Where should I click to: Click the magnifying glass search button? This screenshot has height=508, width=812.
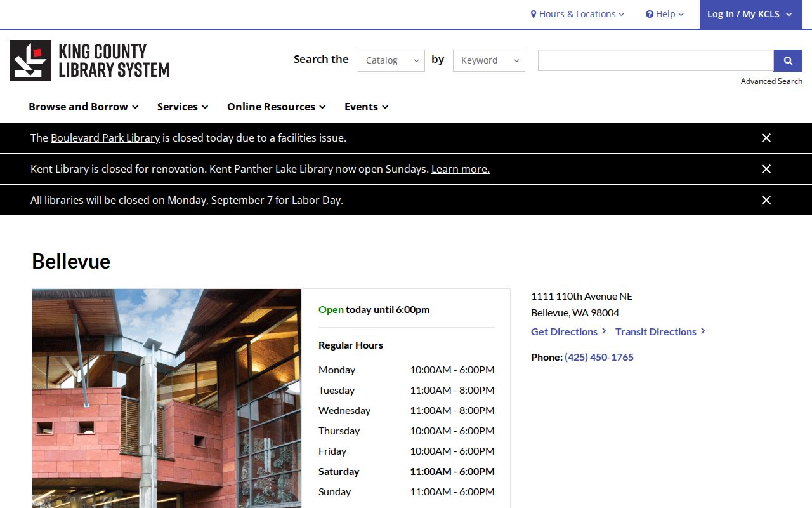click(788, 60)
